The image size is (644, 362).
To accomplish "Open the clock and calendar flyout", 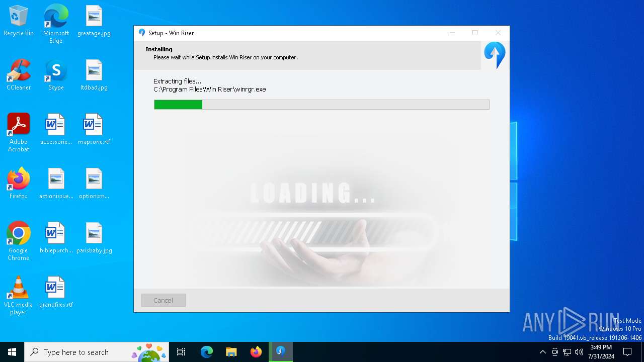I will coord(601,352).
